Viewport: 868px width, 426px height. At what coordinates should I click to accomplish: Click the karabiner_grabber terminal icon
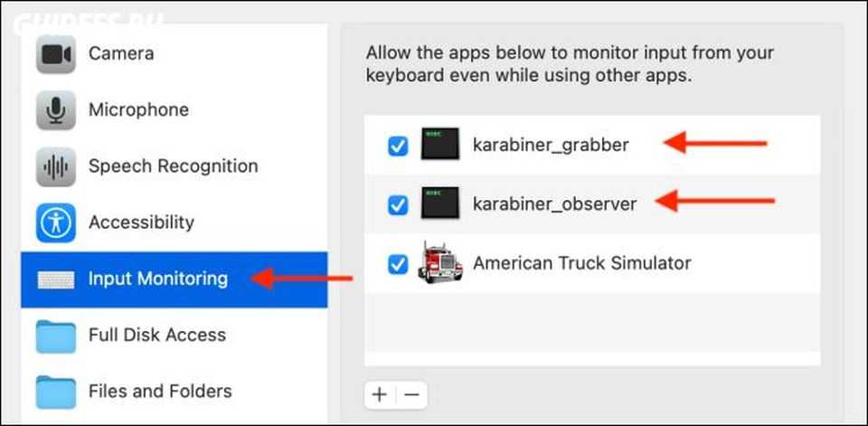click(x=440, y=145)
